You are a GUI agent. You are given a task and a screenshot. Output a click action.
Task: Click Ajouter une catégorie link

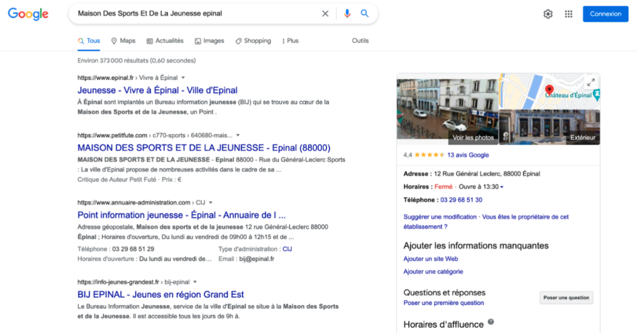(433, 271)
